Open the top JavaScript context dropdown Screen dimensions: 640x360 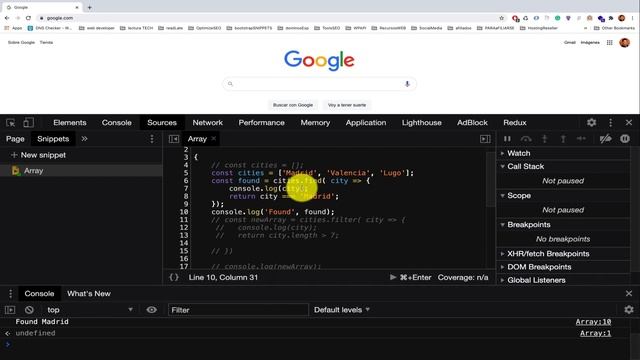point(90,310)
